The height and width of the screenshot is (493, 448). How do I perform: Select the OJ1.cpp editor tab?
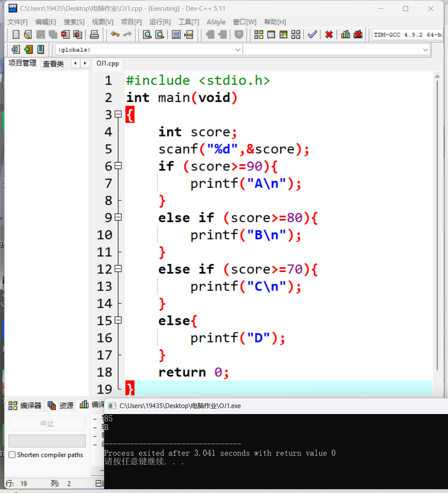pyautogui.click(x=108, y=64)
